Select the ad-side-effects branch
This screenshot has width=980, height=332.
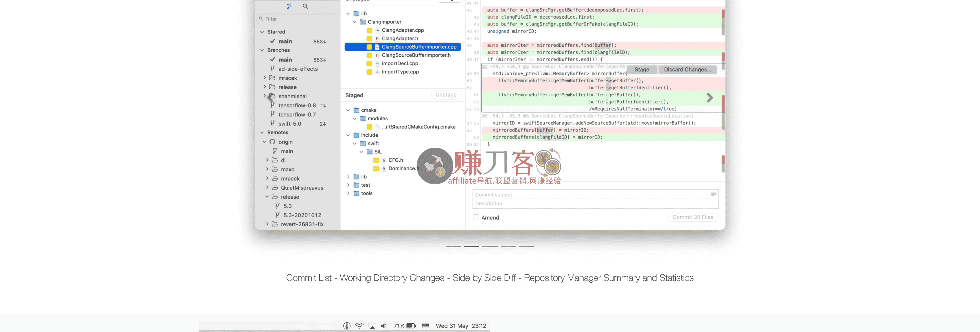(x=298, y=69)
